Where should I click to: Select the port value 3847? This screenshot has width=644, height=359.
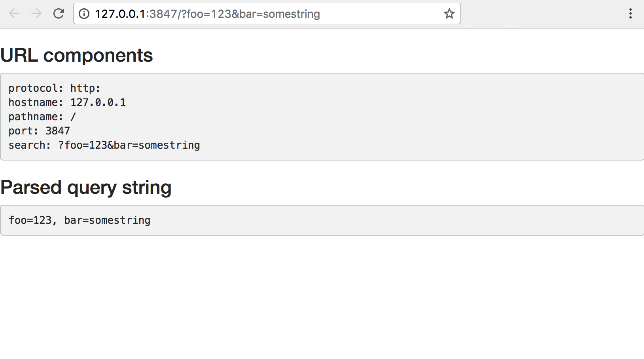pyautogui.click(x=57, y=130)
